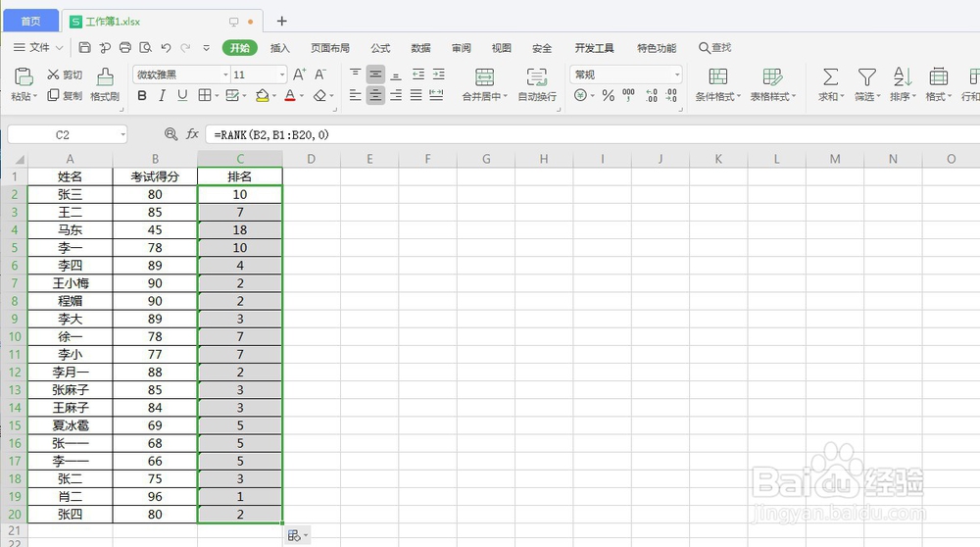Decrease font size with A- icon
980x547 pixels.
320,75
